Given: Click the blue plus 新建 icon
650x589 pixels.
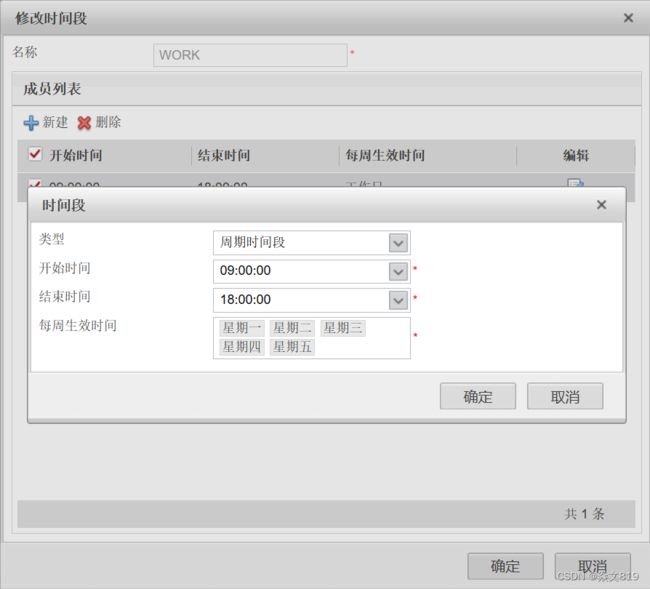Looking at the screenshot, I should (31, 123).
